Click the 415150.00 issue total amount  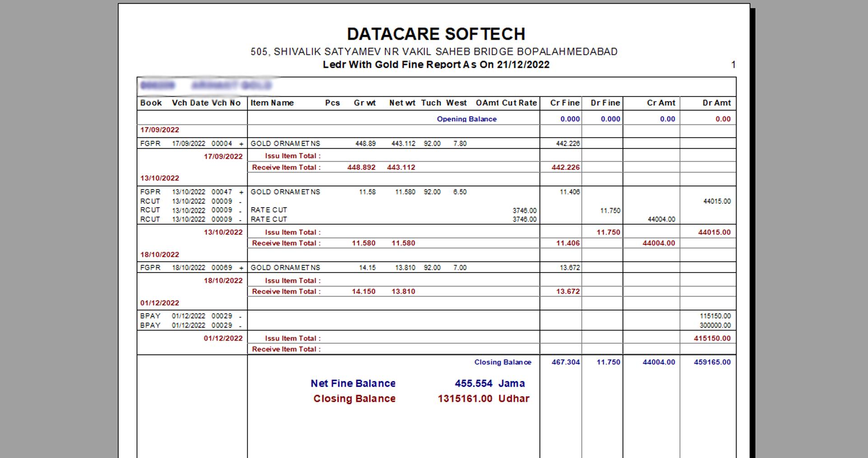click(712, 338)
